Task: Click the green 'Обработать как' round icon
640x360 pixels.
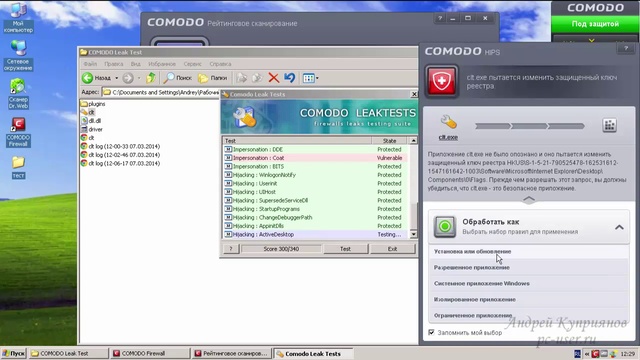Action: click(x=445, y=226)
